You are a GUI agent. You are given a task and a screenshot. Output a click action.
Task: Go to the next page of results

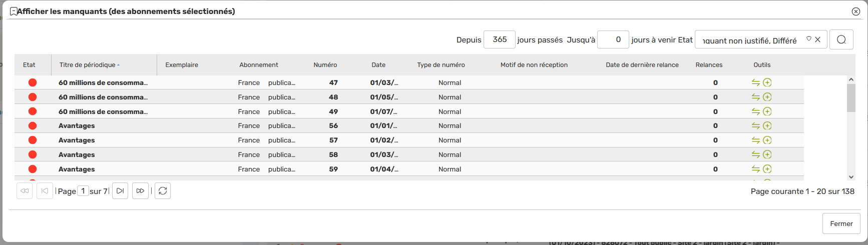click(x=120, y=190)
